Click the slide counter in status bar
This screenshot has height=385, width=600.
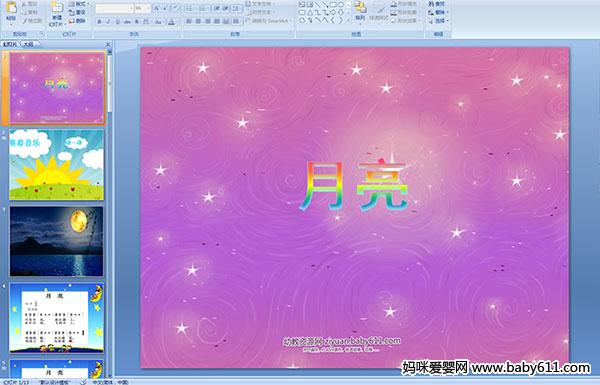[16, 382]
